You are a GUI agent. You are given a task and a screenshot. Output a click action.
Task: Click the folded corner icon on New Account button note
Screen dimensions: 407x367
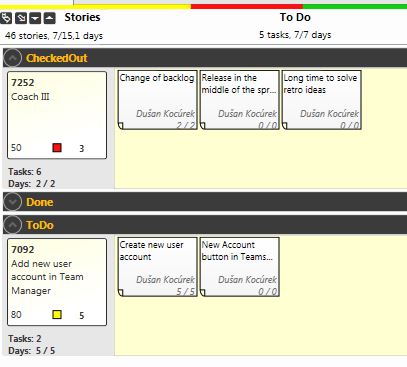point(203,292)
